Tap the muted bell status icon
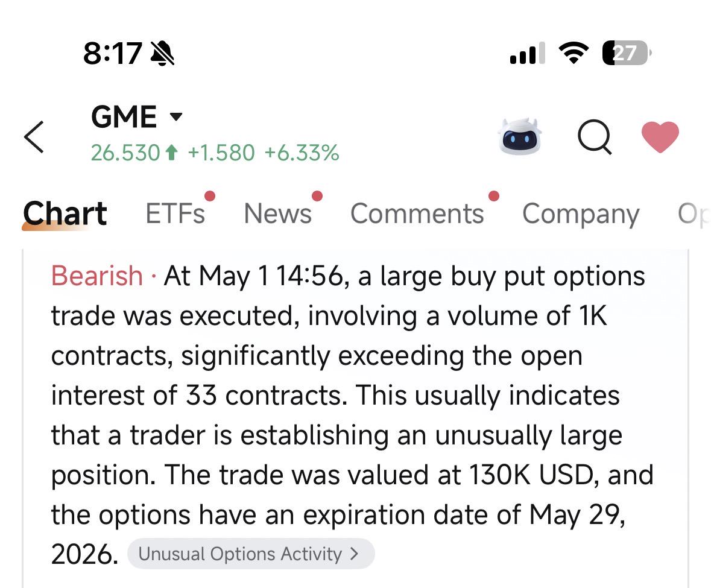This screenshot has height=588, width=711. coord(162,54)
